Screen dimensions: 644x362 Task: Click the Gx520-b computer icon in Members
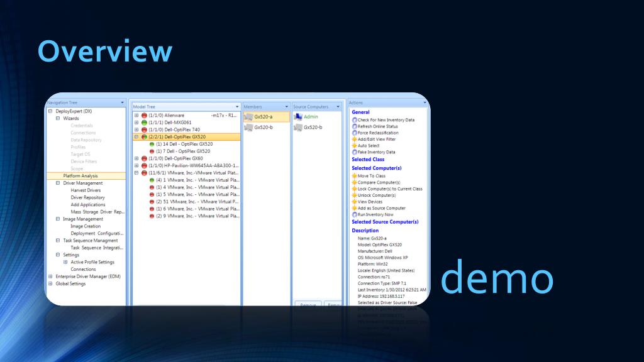click(x=248, y=128)
